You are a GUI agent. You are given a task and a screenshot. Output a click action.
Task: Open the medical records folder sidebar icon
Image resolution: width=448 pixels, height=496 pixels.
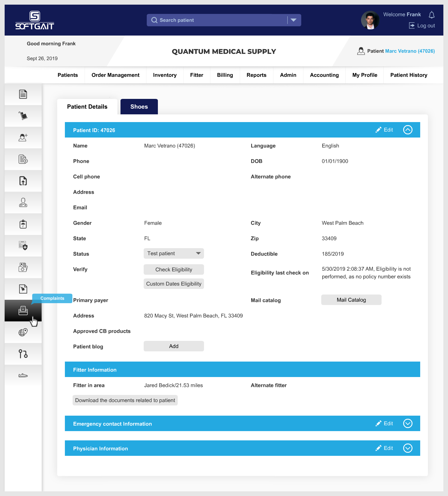(x=23, y=267)
